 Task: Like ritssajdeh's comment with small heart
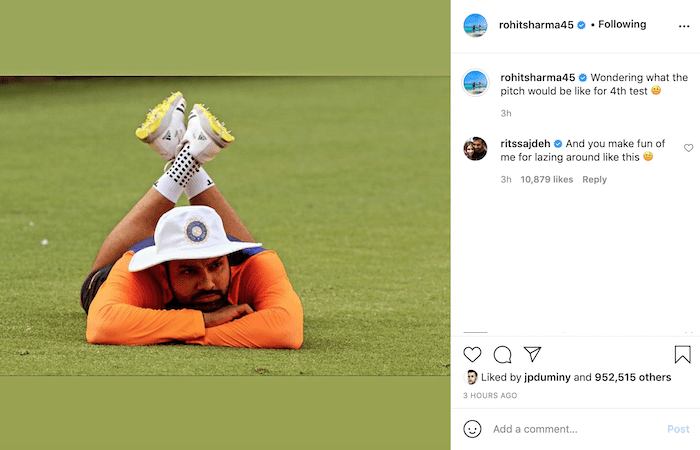(x=688, y=148)
